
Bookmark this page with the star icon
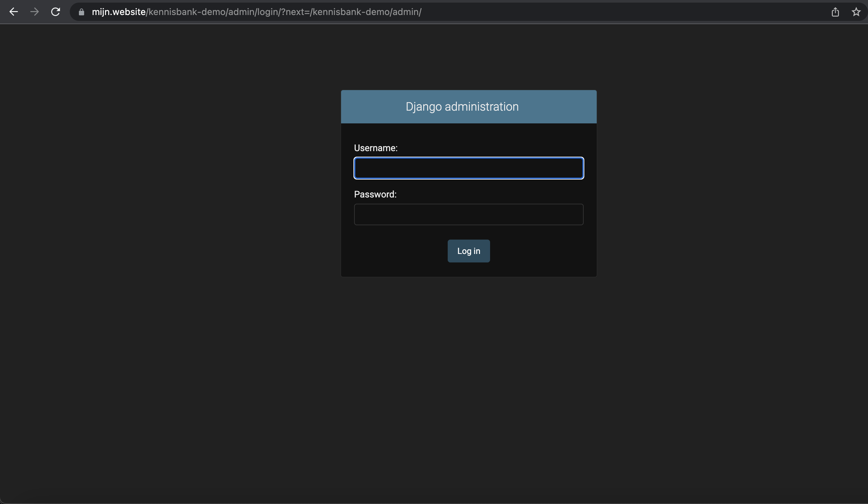point(856,12)
